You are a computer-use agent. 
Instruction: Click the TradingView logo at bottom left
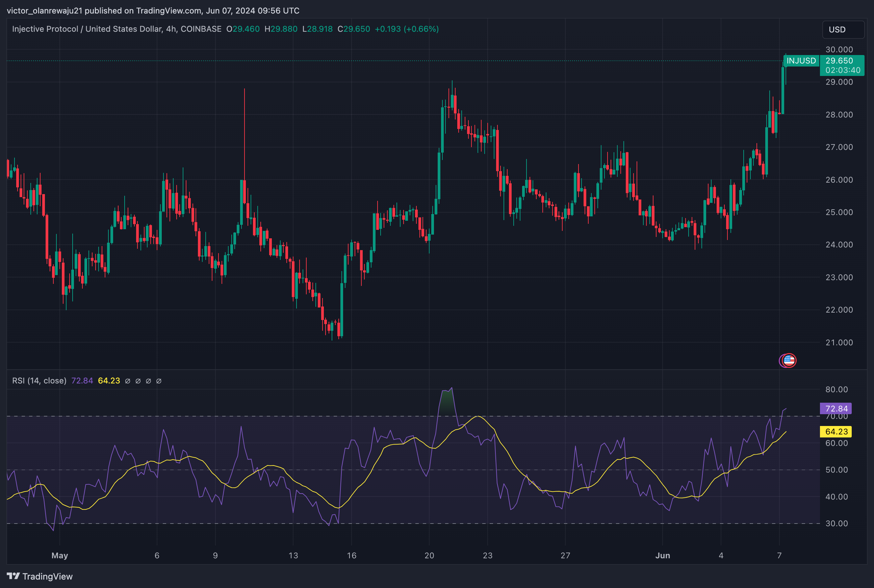(x=40, y=576)
